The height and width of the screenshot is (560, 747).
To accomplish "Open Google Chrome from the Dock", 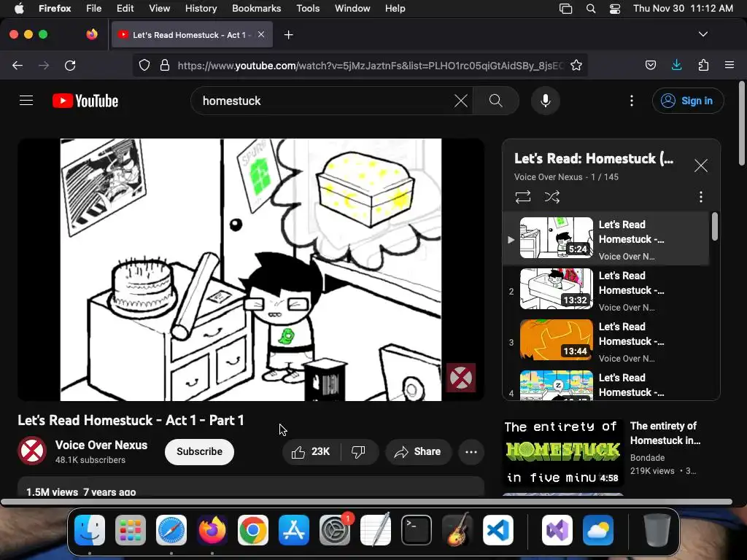I will tap(253, 530).
